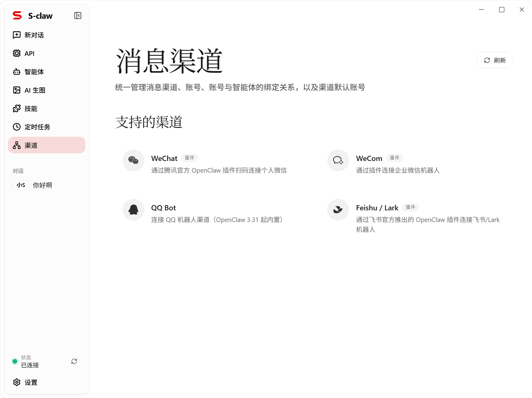
Task: Click the 支持的渠道 heading
Action: tap(149, 122)
